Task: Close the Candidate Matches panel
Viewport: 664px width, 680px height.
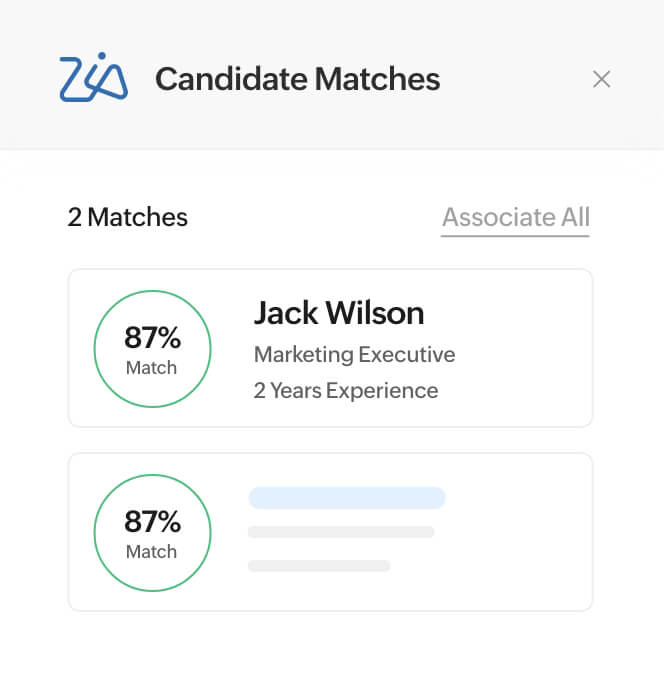Action: [x=602, y=79]
